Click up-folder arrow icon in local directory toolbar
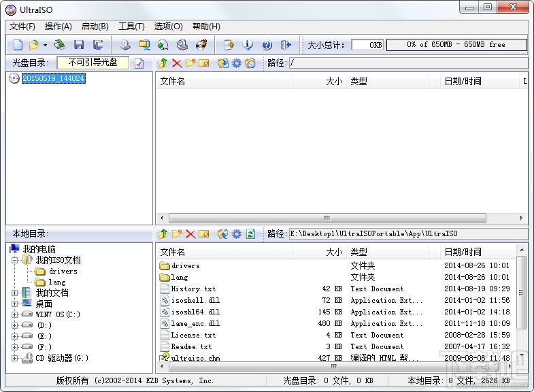Viewport: 534px width, 392px height. 163,234
